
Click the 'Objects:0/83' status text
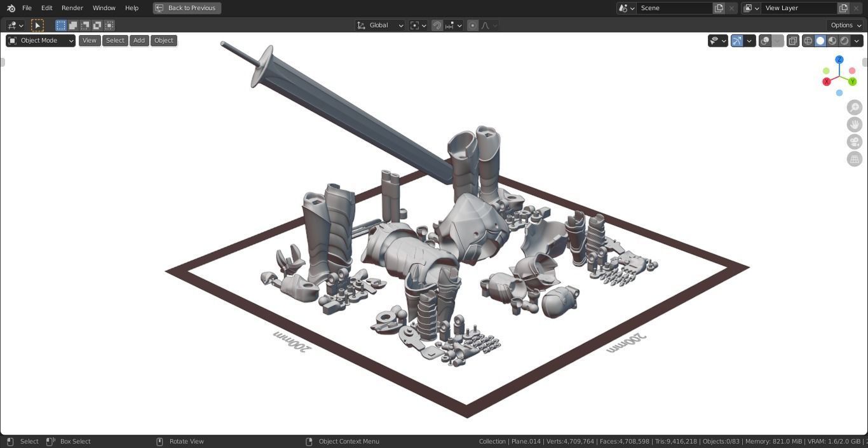click(721, 442)
